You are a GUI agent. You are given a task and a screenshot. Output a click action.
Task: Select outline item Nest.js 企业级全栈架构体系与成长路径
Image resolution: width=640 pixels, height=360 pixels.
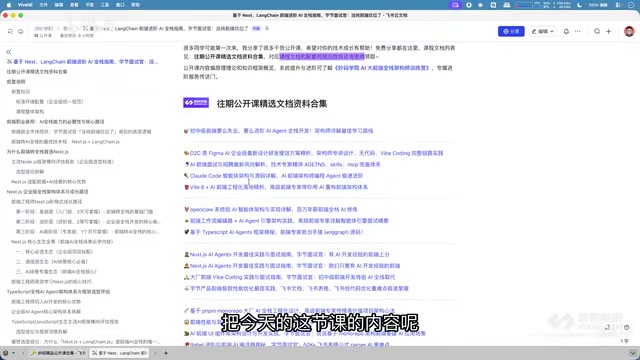(x=47, y=191)
